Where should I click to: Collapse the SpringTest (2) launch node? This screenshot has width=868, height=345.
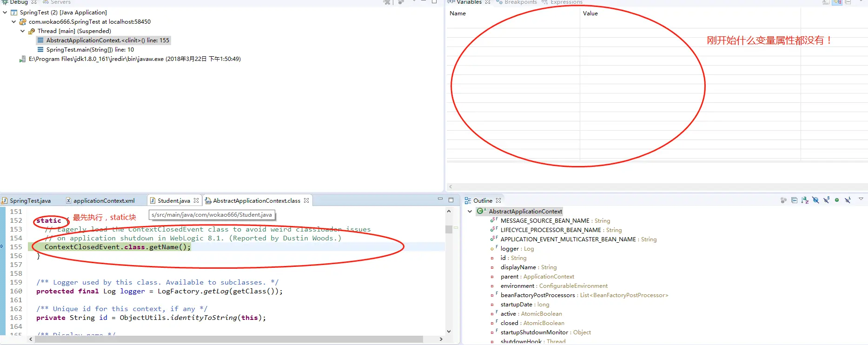[5, 13]
